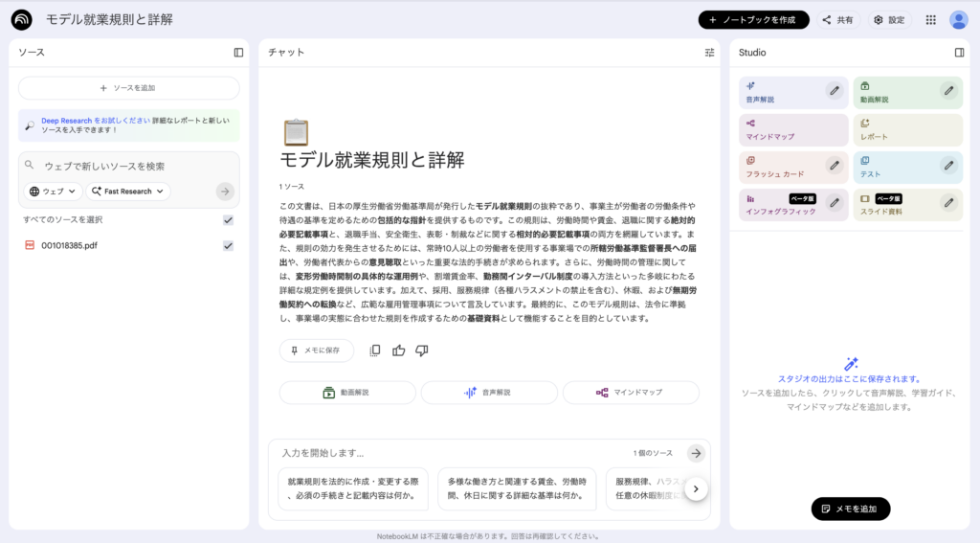
Task: Click the NotebookLM logo icon
Action: 21,20
